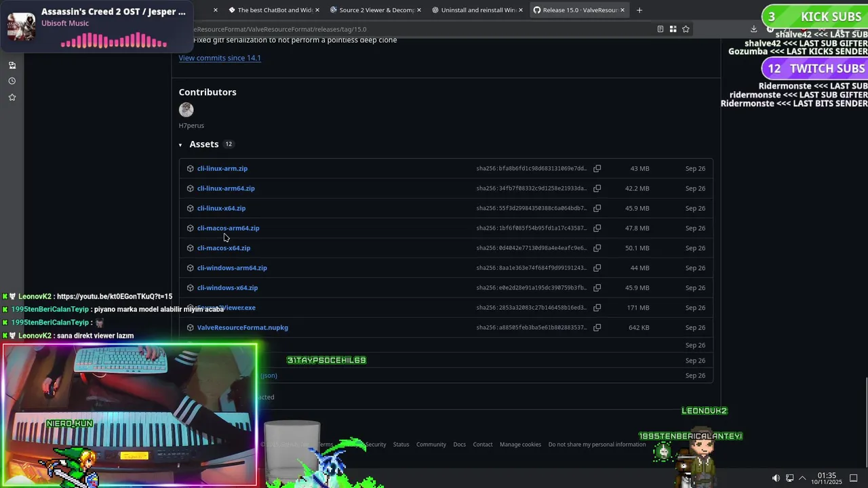Open the Community footer link
The image size is (868, 488).
coord(431,445)
